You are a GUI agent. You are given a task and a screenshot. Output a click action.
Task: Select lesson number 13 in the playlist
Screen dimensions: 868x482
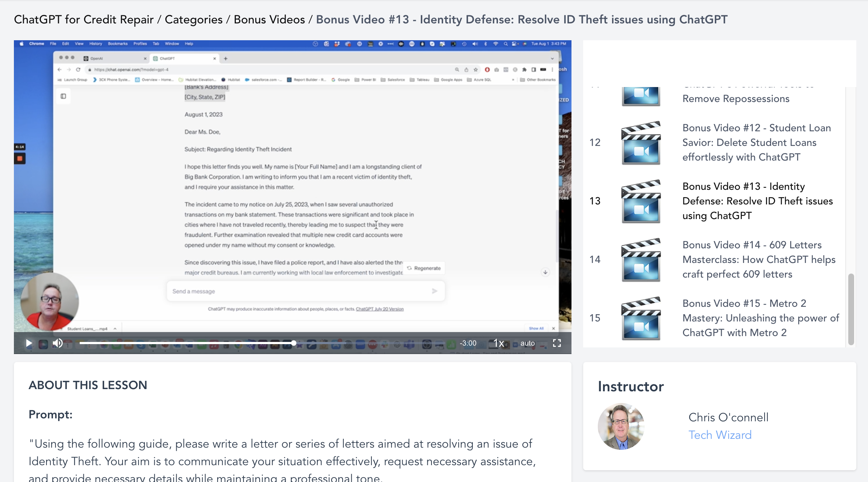pos(595,201)
